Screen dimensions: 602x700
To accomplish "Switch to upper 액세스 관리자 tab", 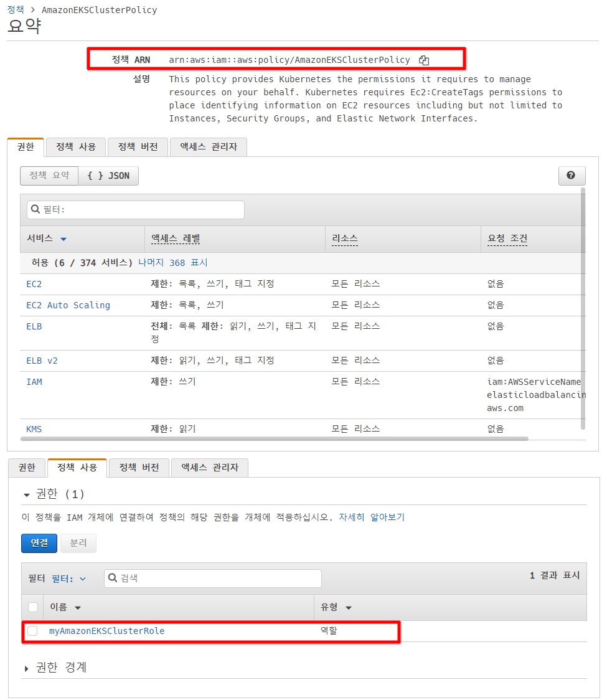I will coord(209,147).
